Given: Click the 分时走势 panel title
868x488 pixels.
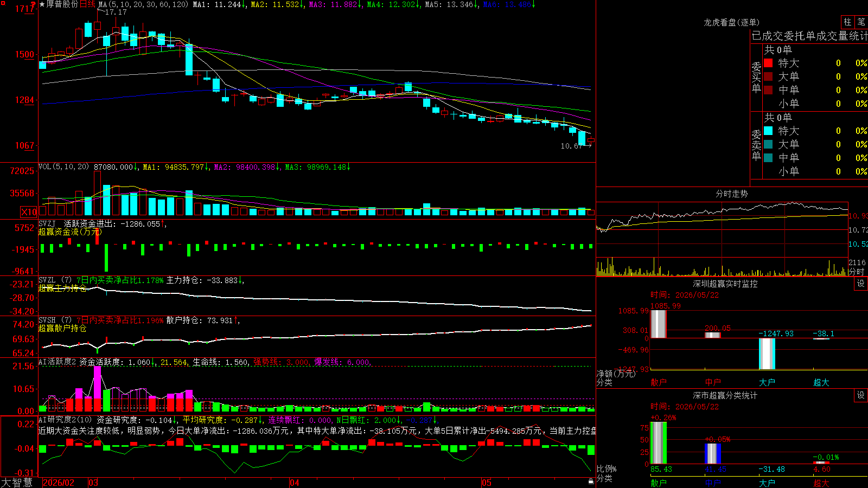Looking at the screenshot, I should point(731,194).
